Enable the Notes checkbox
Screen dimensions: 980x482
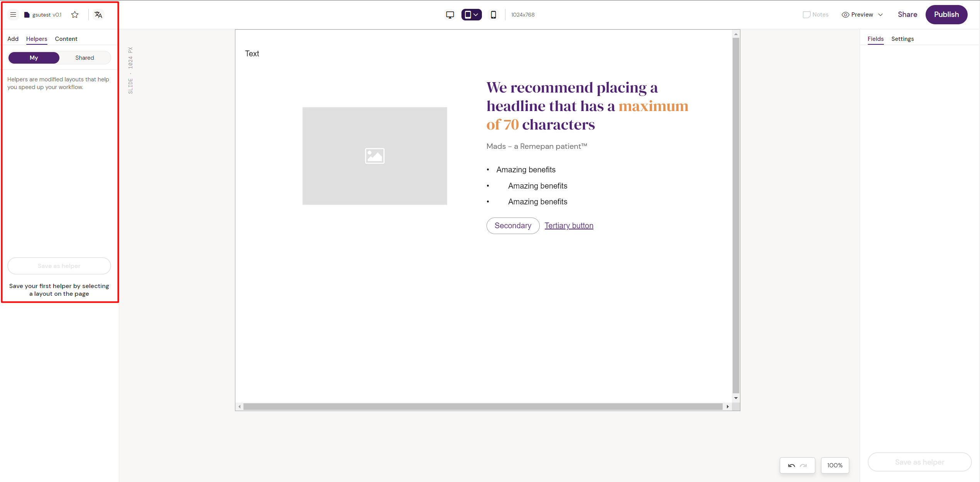coord(806,15)
